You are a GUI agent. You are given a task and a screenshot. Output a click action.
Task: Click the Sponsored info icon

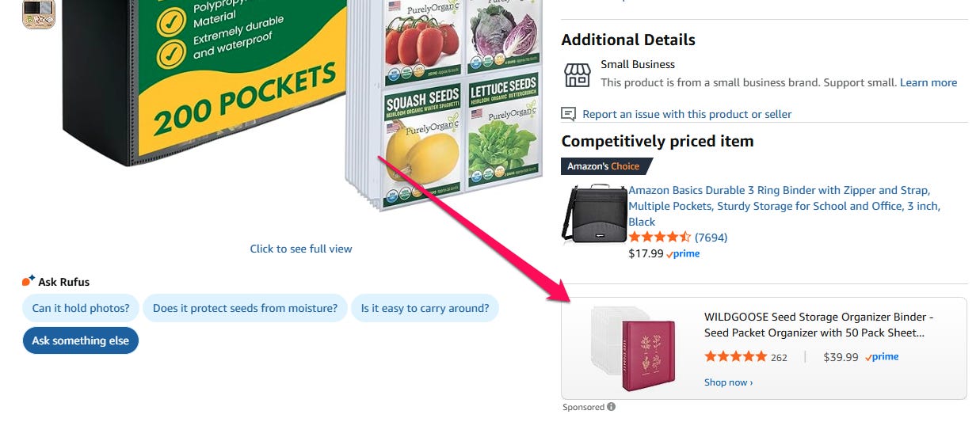click(x=611, y=407)
